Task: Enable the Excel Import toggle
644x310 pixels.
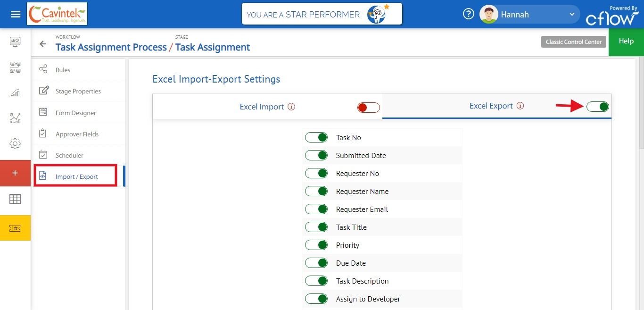Action: tap(368, 108)
